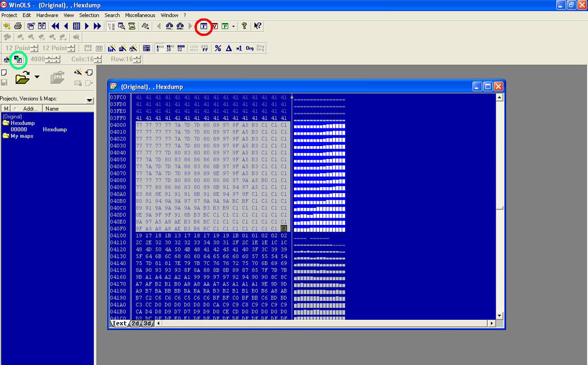Viewport: 588px width, 365px height.
Task: Click the magnifier search map icon
Action: pos(122,26)
